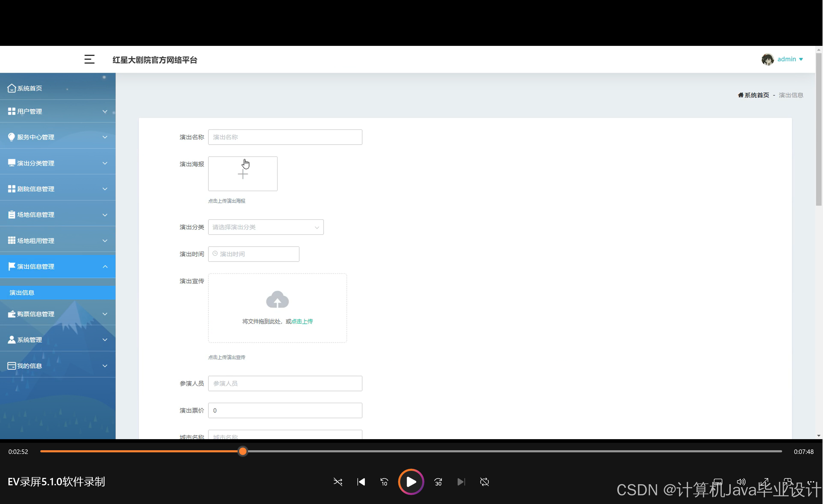Click the 服务中心管理 lightbulb icon
This screenshot has height=504, width=823.
tap(11, 137)
